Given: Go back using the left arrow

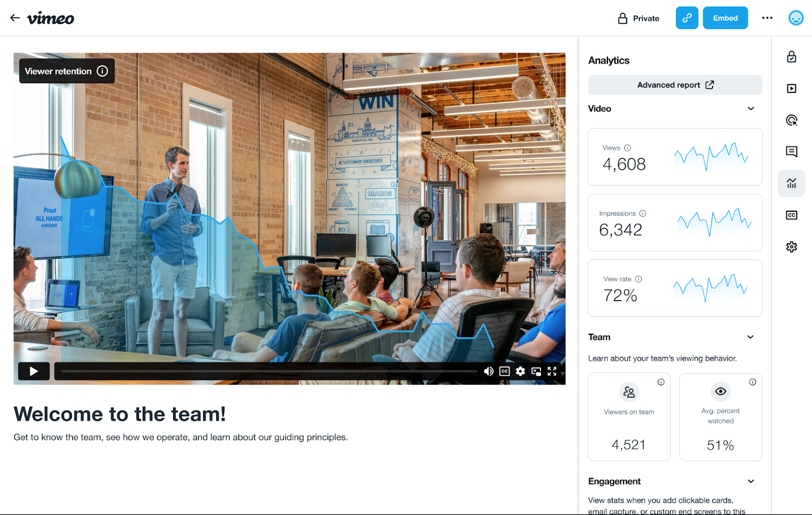Looking at the screenshot, I should click(x=15, y=18).
